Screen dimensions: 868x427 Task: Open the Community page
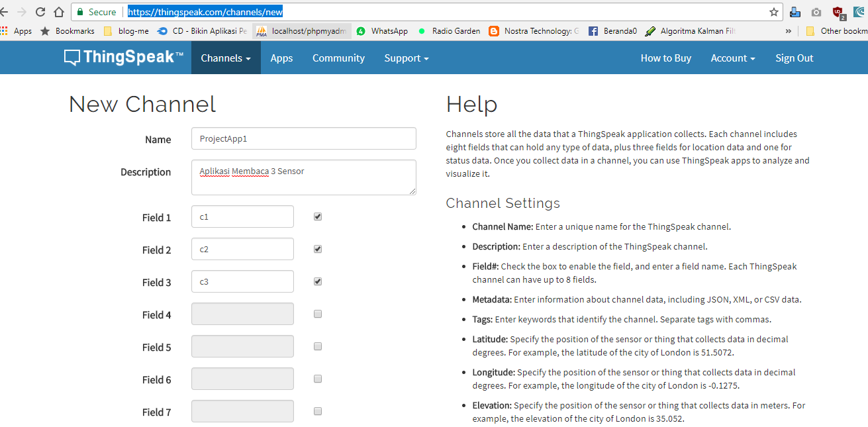click(338, 58)
